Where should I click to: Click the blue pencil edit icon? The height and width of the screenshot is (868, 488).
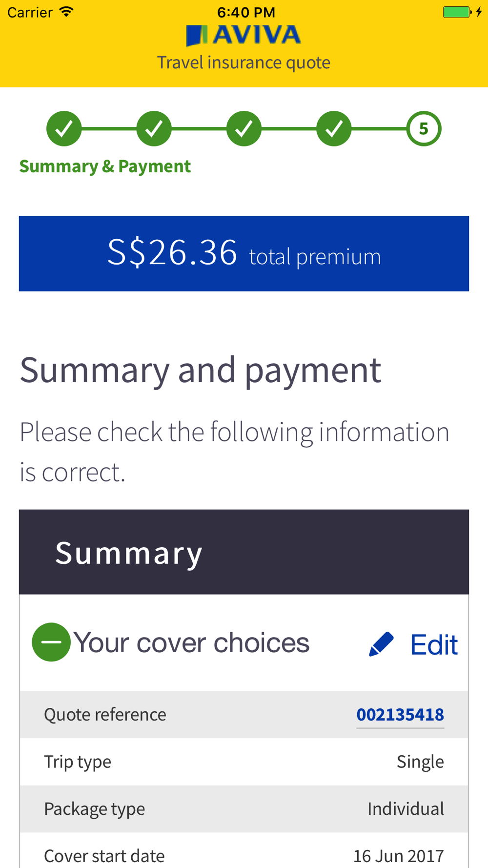pos(381,644)
